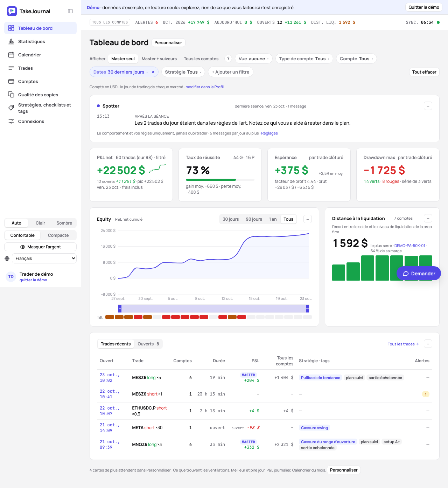Click the alert badge on MESZ6 short row
The width and height of the screenshot is (448, 488).
coord(426,394)
